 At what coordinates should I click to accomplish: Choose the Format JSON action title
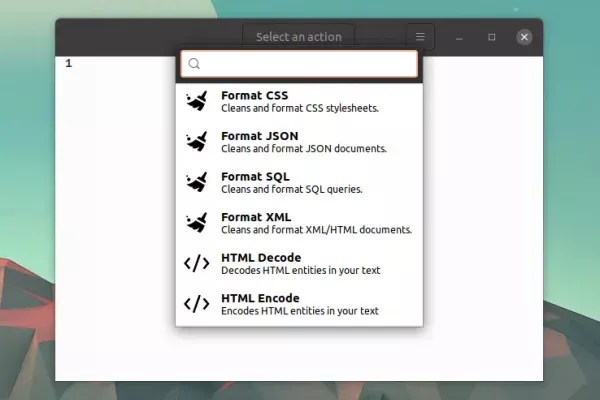pos(259,136)
